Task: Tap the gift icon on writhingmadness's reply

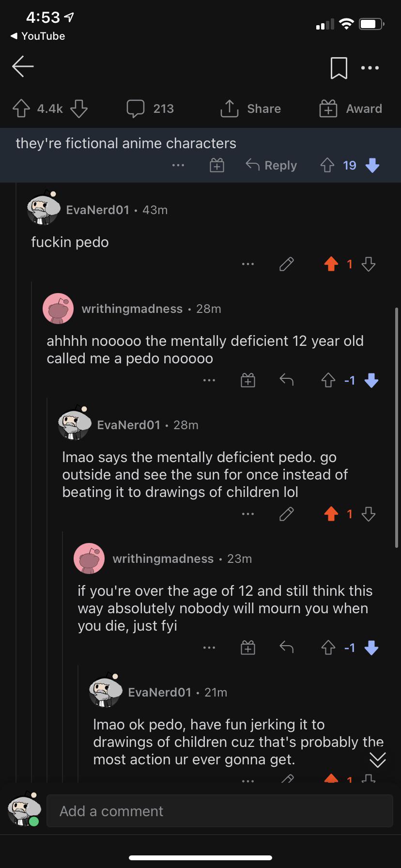Action: point(247,380)
